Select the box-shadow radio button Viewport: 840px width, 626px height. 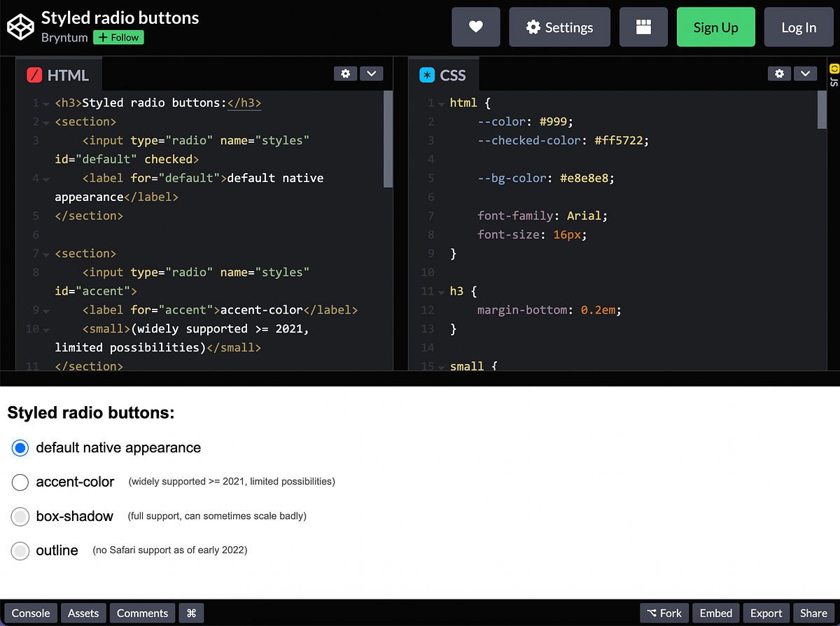[20, 517]
